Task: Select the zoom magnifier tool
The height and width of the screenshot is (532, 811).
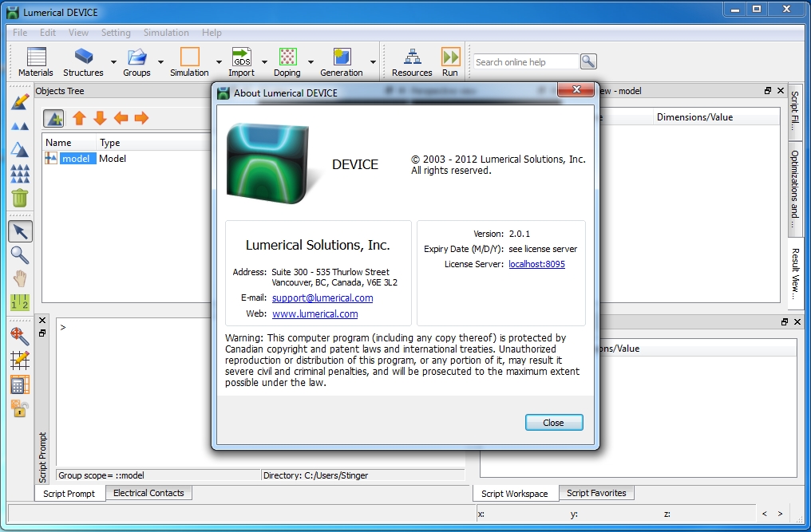Action: (20, 255)
